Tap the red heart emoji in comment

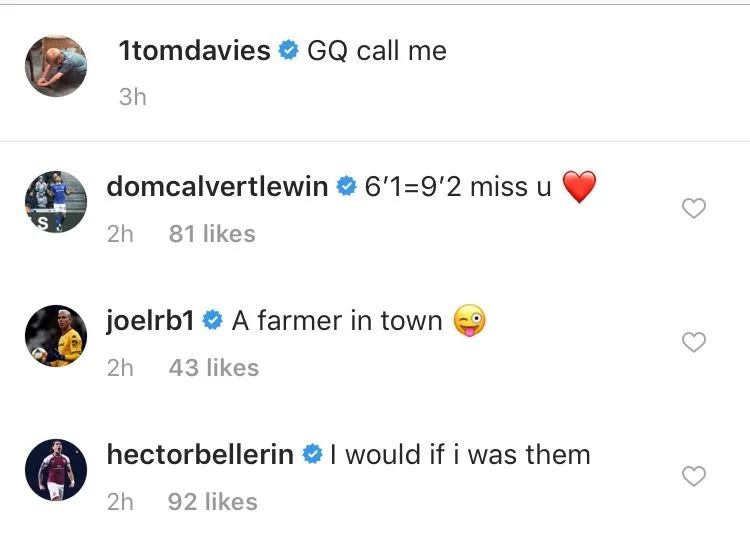[579, 187]
